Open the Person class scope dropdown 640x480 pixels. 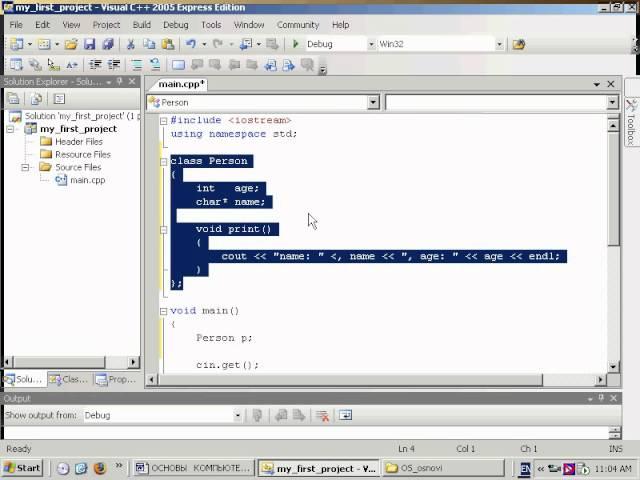coord(373,102)
